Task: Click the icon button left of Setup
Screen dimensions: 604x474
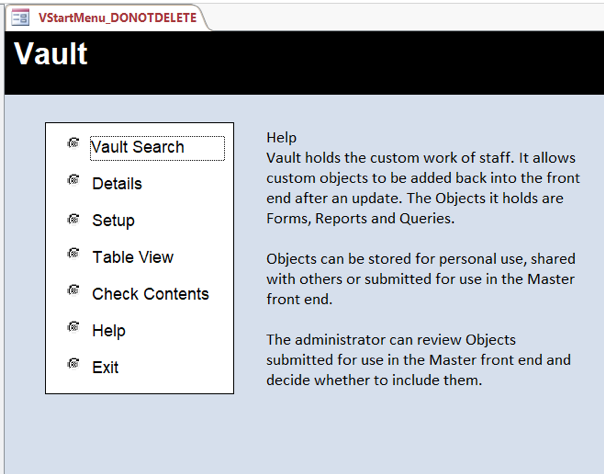Action: click(x=73, y=217)
